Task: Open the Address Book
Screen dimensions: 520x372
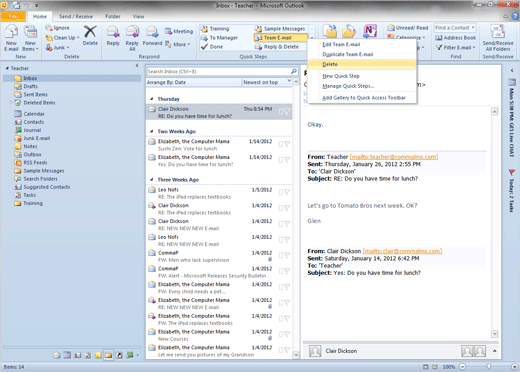Action: tap(456, 38)
